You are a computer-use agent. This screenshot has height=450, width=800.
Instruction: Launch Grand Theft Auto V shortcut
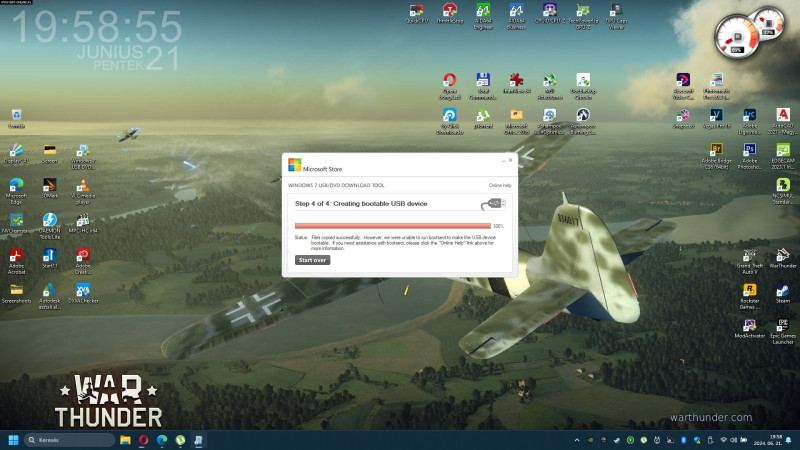(x=749, y=261)
